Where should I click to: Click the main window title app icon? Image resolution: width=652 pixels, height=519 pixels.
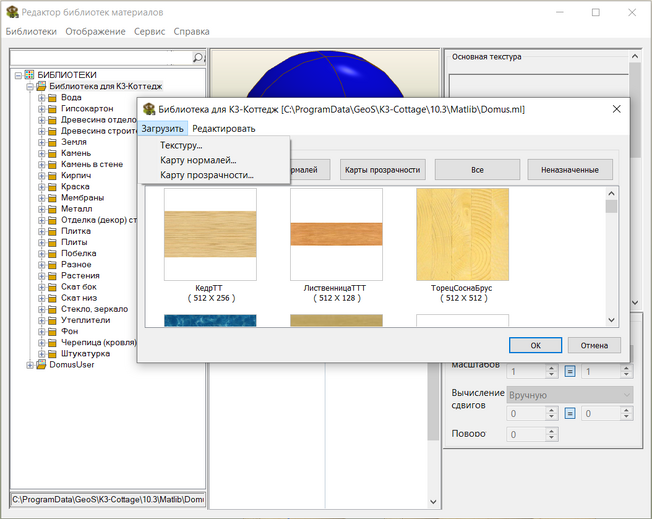[x=12, y=12]
